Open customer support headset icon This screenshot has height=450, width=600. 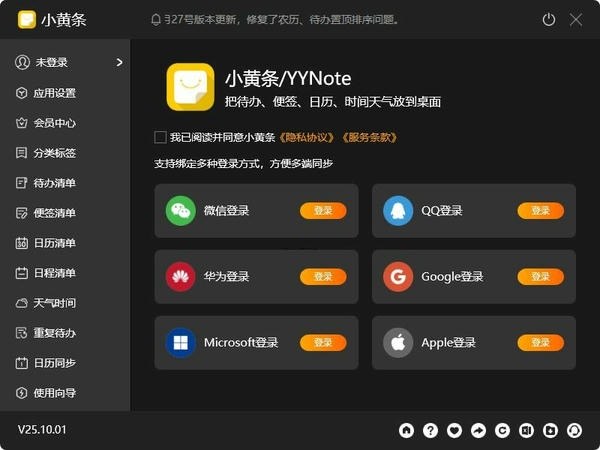point(574,430)
